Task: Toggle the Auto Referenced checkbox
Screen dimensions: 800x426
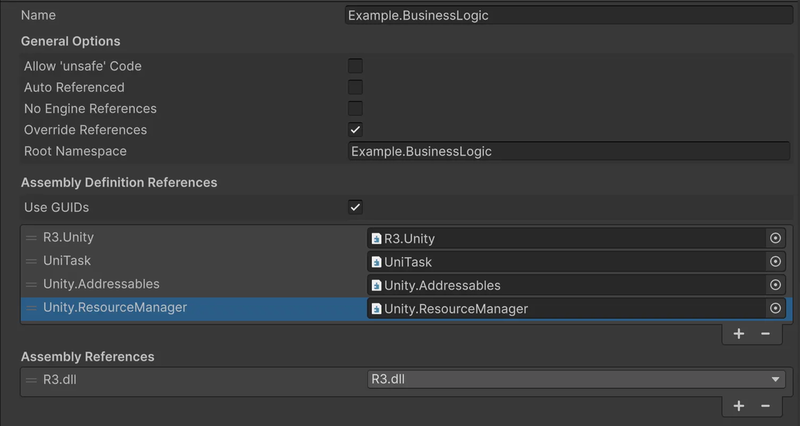Action: coord(355,87)
